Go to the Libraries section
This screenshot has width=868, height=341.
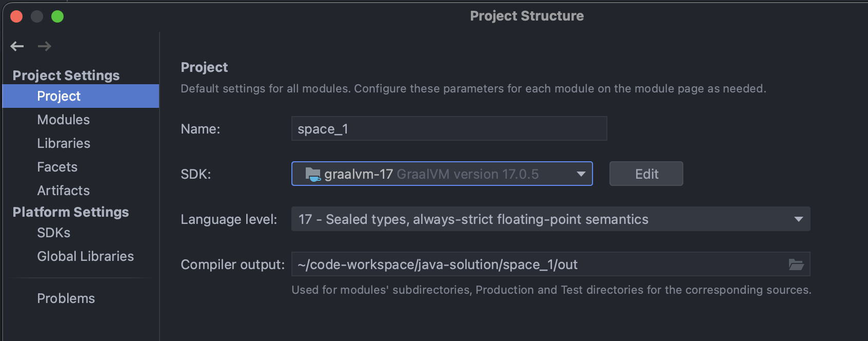64,143
